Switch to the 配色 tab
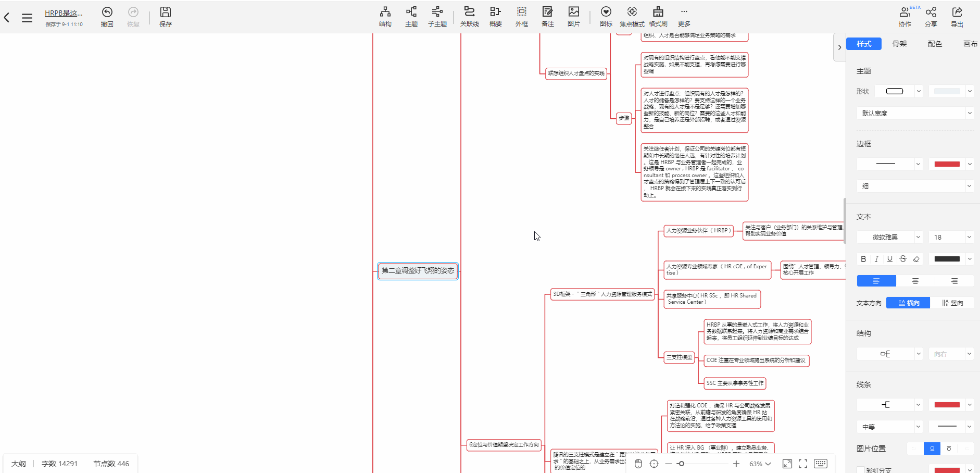This screenshot has height=473, width=980. (935, 44)
